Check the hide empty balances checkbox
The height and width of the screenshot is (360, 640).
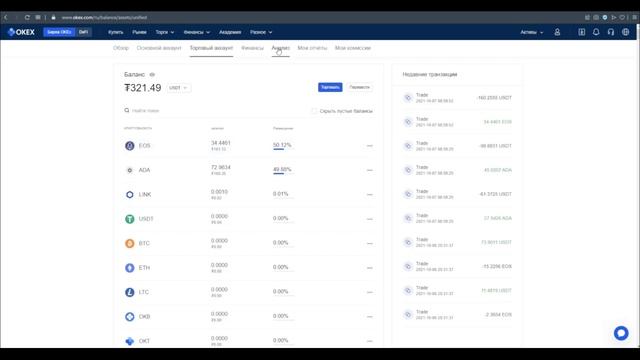point(314,111)
